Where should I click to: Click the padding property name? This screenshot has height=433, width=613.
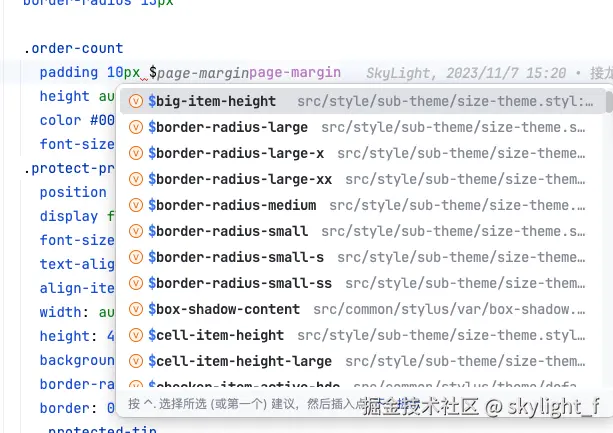[x=69, y=73]
